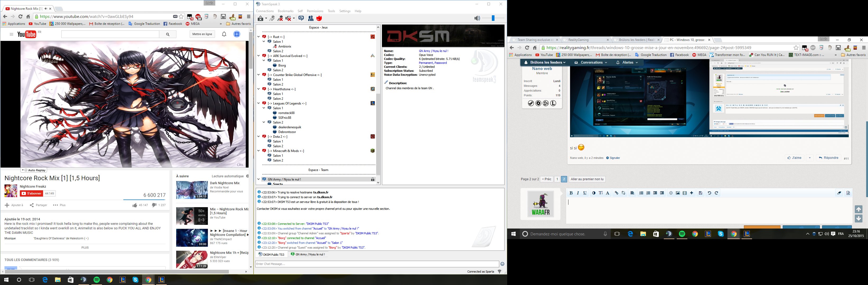Toggle Auto Replay checkbox on YouTube
The height and width of the screenshot is (285, 868).
(x=26, y=170)
